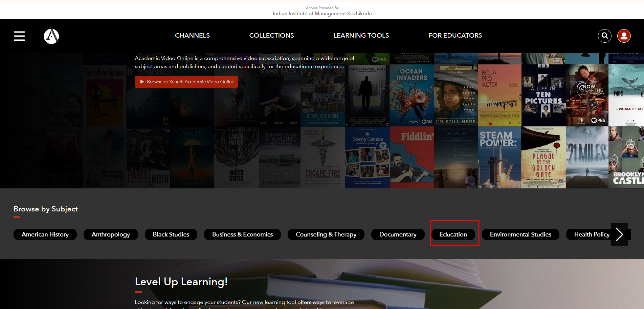Choose the Black Studies subject
Image resolution: width=644 pixels, height=309 pixels.
(171, 234)
